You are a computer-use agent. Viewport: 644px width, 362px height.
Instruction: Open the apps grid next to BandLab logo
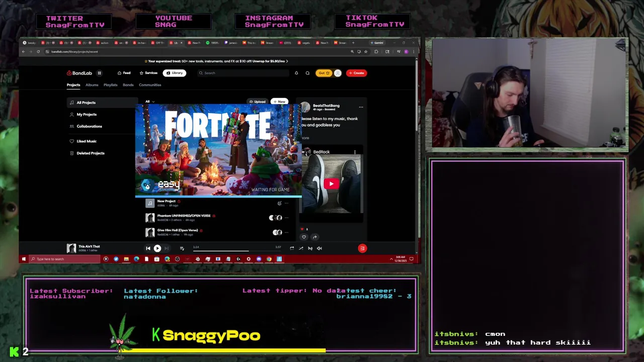[x=99, y=73]
